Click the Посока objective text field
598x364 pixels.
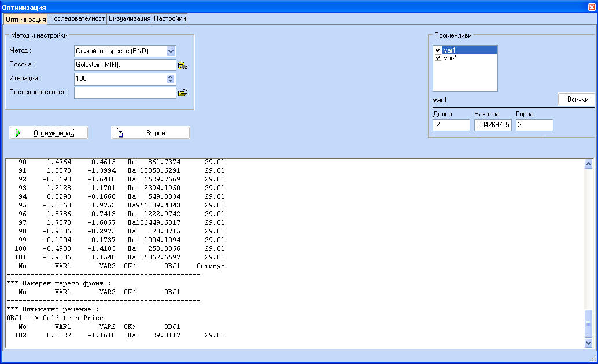click(125, 65)
